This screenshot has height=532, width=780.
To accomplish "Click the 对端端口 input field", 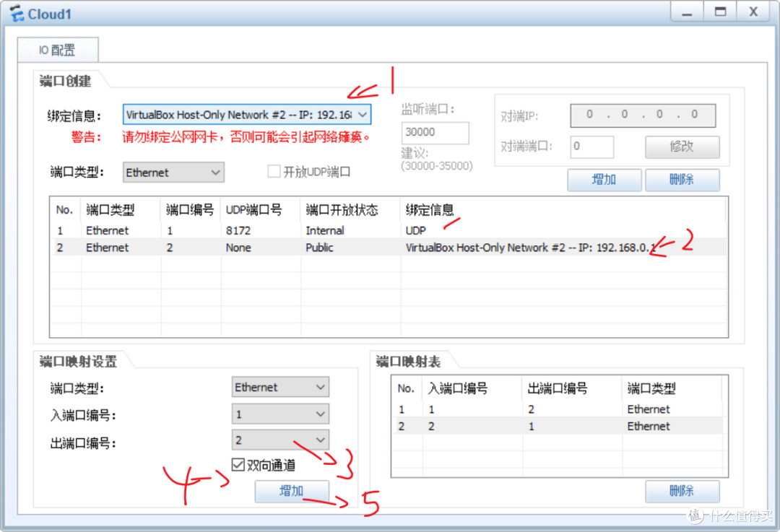I will pos(592,147).
